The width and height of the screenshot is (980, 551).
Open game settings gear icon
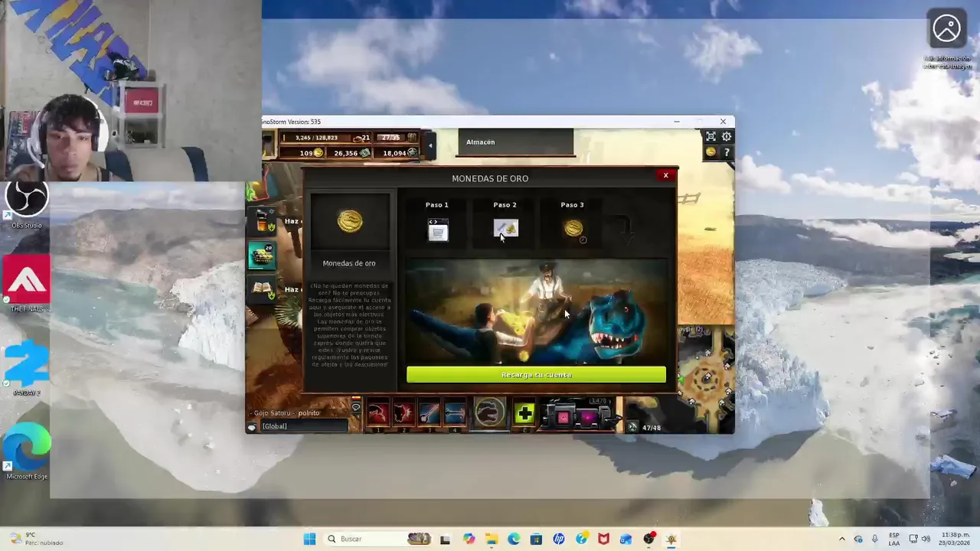727,136
